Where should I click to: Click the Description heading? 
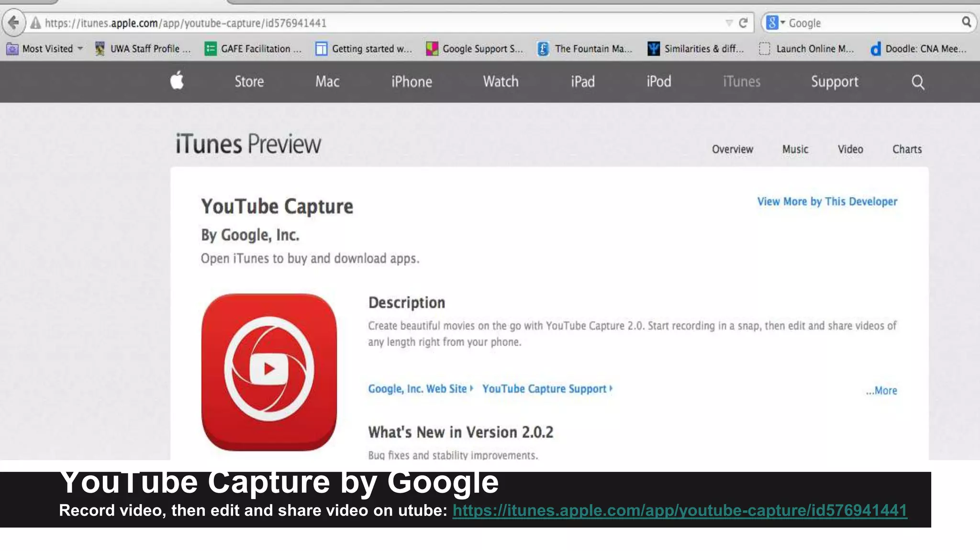click(407, 303)
